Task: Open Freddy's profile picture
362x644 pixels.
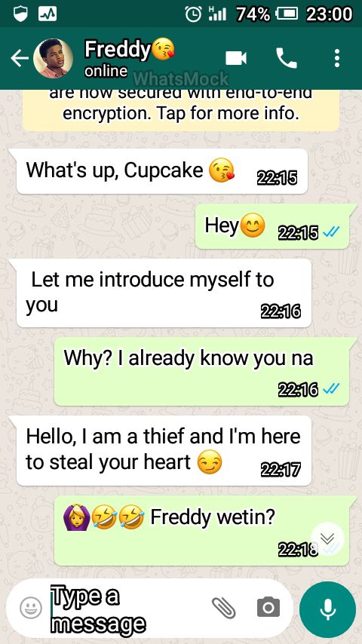Action: point(54,58)
